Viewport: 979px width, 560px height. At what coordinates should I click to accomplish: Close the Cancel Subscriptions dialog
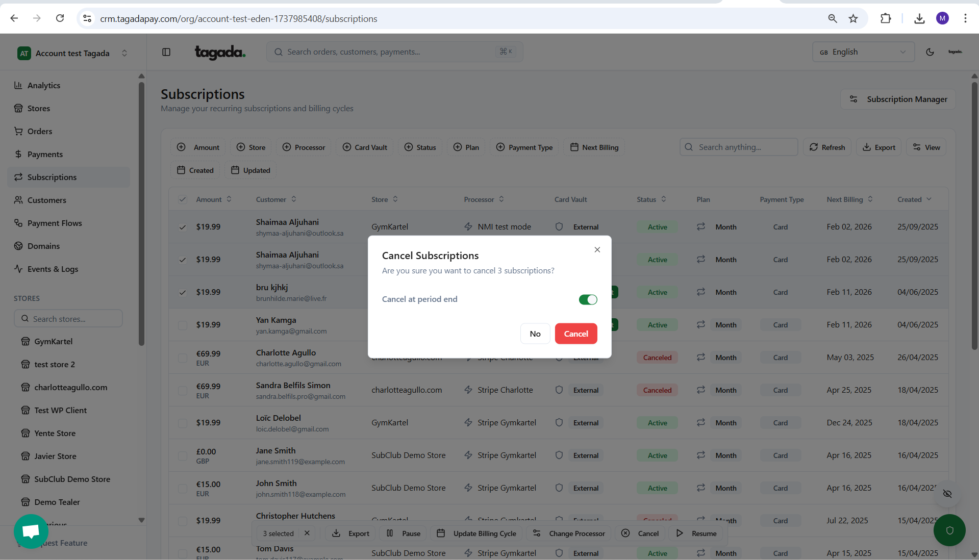597,249
